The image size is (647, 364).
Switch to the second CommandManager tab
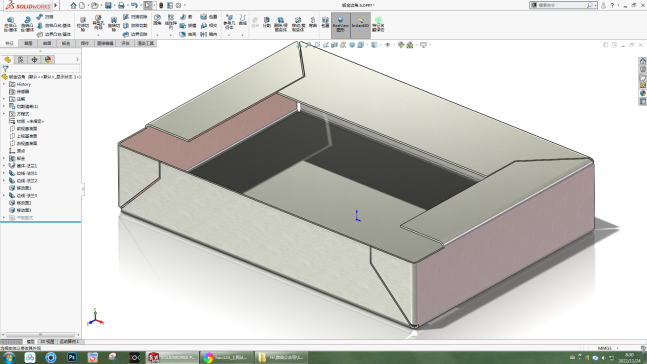[x=28, y=43]
